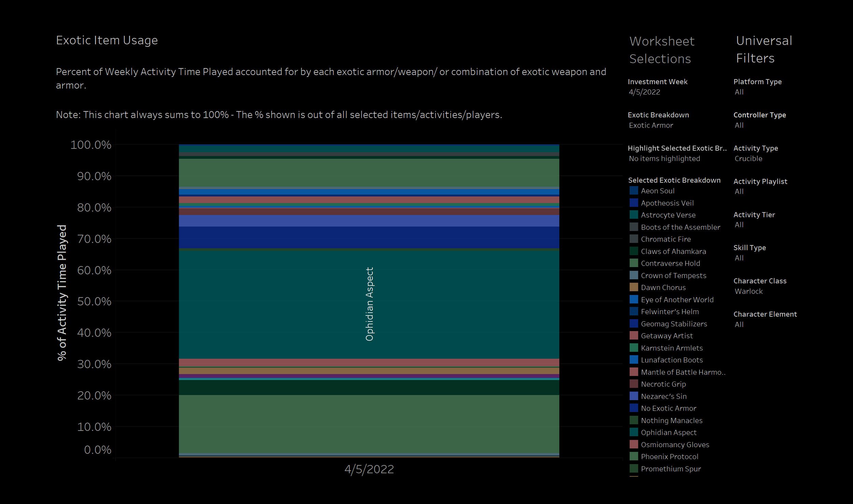Click the Aeon Soul legend color swatch
The image size is (853, 504).
point(634,191)
